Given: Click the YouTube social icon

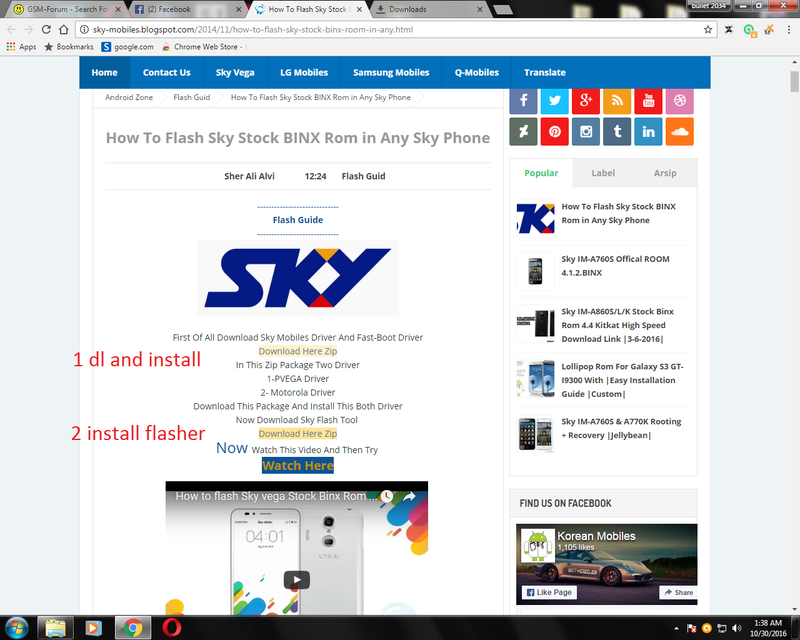Looking at the screenshot, I should pyautogui.click(x=648, y=101).
